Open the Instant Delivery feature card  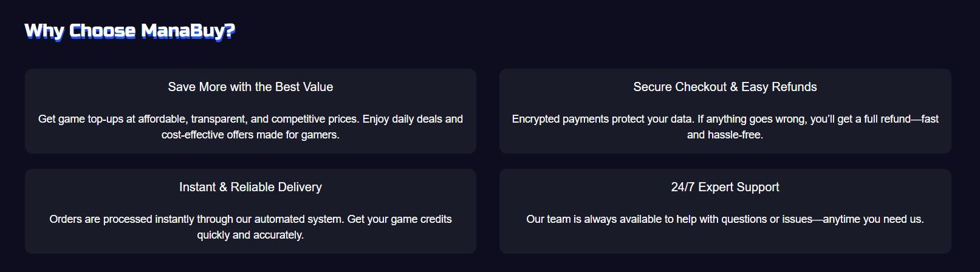250,211
